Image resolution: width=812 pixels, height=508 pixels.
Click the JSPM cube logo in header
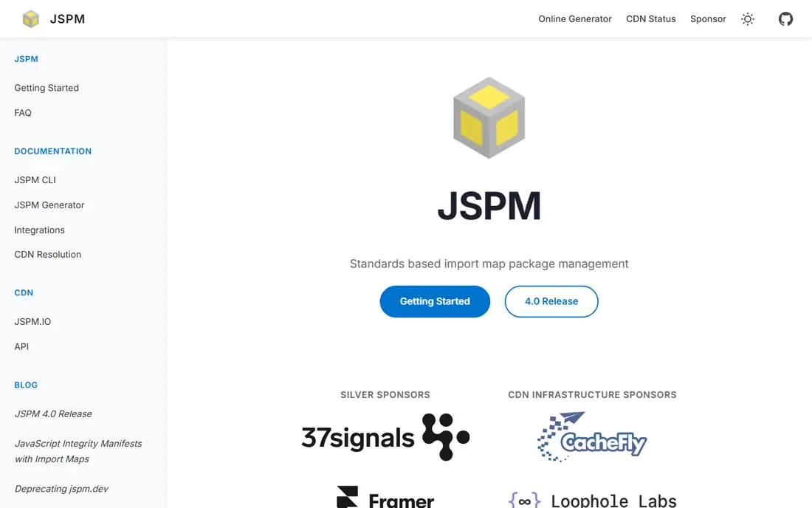31,19
